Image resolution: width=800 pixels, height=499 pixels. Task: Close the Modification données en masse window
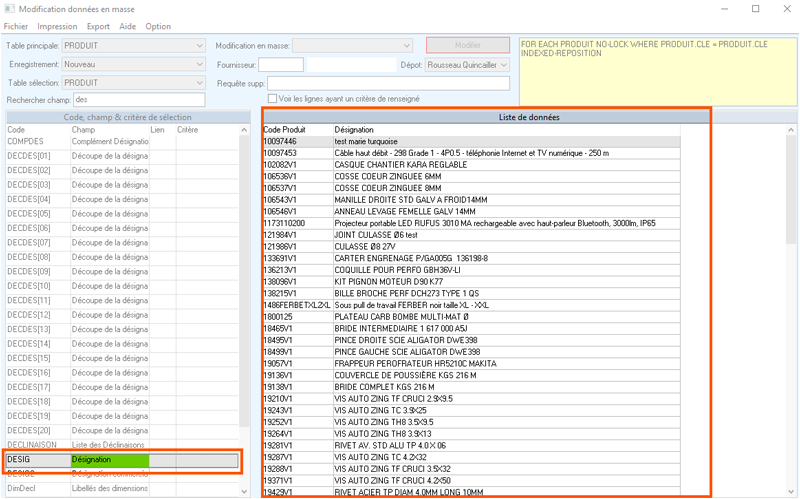click(787, 9)
